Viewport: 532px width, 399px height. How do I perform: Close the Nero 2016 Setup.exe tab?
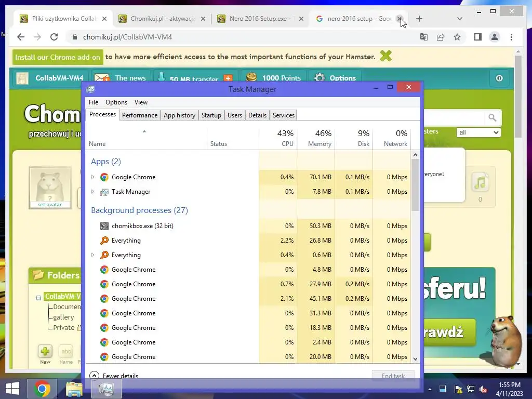click(301, 19)
